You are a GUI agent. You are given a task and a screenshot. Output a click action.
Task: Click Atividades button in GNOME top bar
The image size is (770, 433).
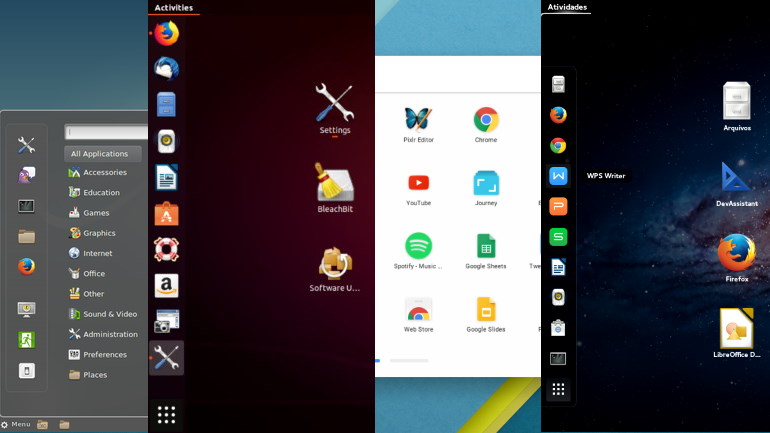567,7
